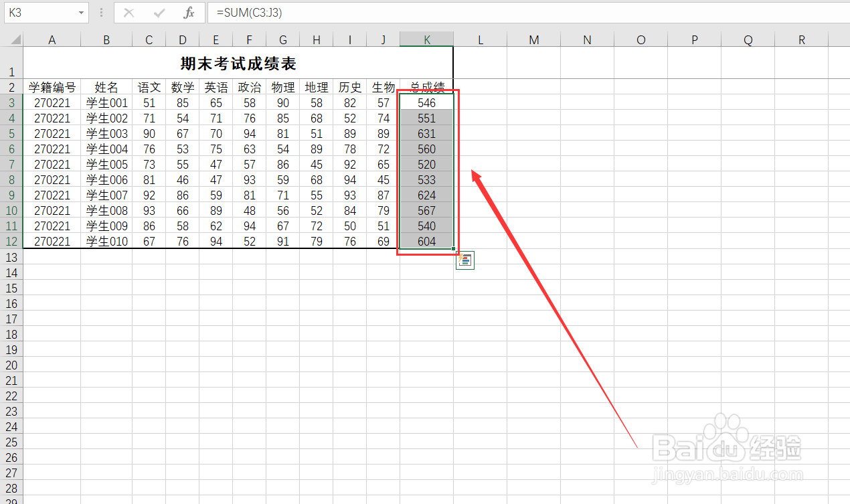850x504 pixels.
Task: Open the Quick Analysis button below cell K12
Action: tap(465, 260)
